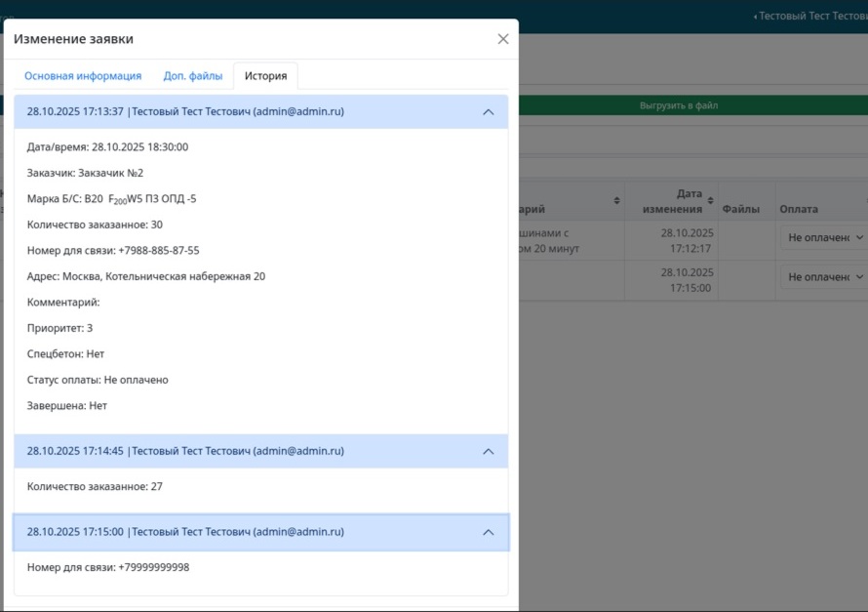Image resolution: width=868 pixels, height=612 pixels.
Task: Click the phone number +79999999998 line
Action: pos(108,568)
